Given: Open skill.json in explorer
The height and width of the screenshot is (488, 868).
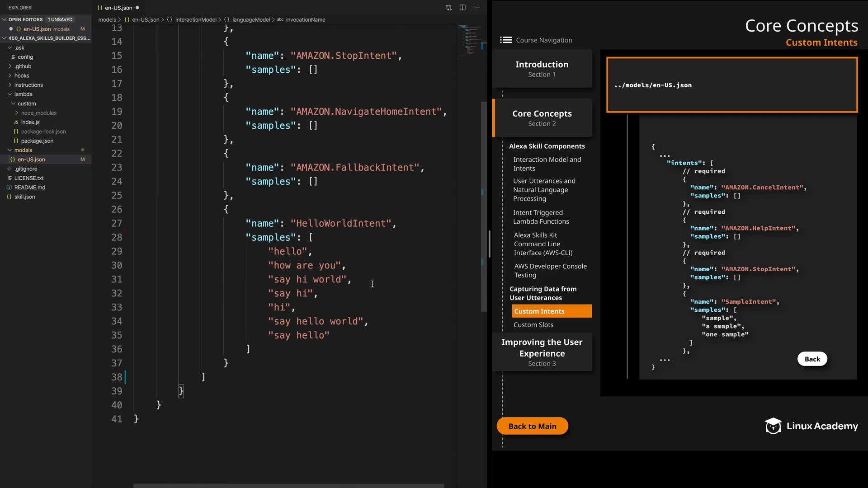Looking at the screenshot, I should coord(24,197).
